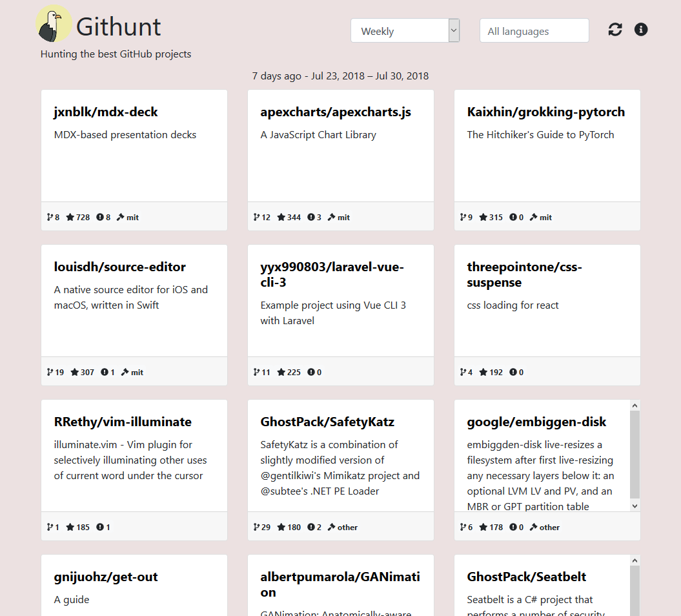Click the 'MDX-based presentation decks' description
This screenshot has width=681, height=616.
(125, 135)
